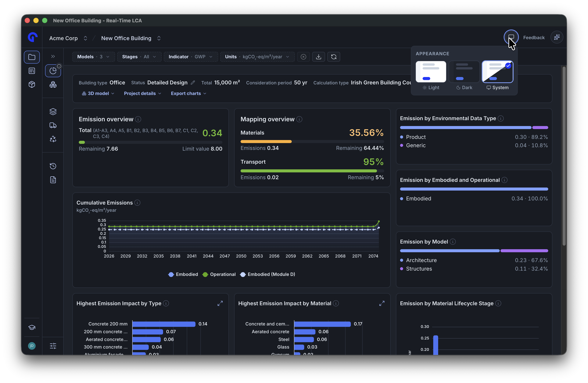Click the download icon in filter bar
The image size is (588, 383).
point(318,57)
